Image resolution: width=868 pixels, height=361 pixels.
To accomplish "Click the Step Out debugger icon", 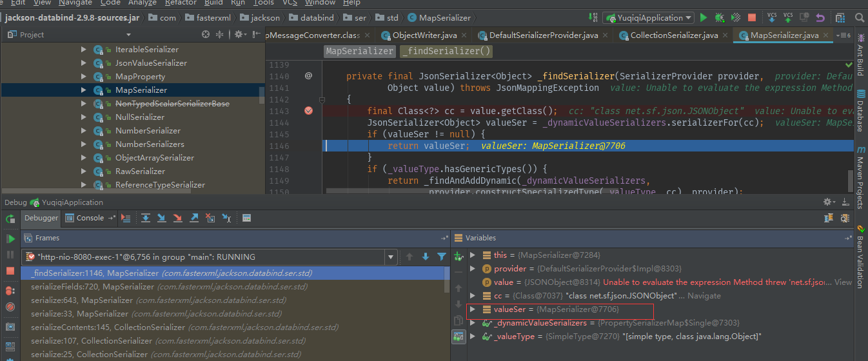I will pyautogui.click(x=194, y=219).
